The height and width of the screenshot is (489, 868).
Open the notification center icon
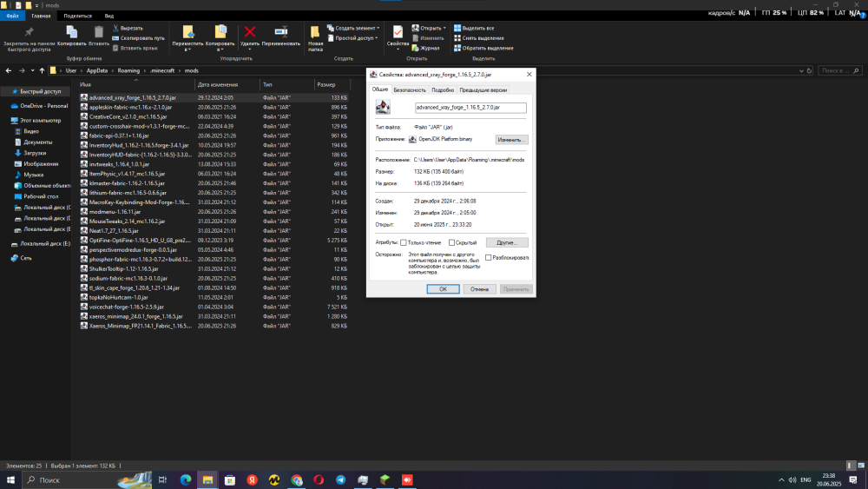point(853,480)
